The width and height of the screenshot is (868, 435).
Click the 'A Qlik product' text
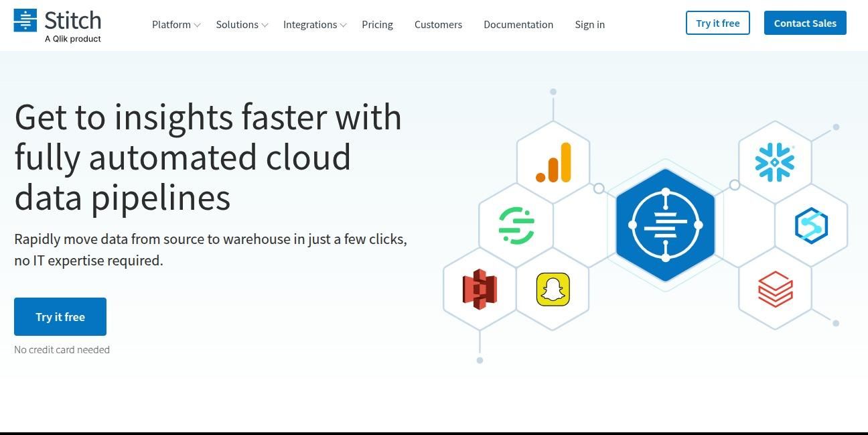pos(73,39)
